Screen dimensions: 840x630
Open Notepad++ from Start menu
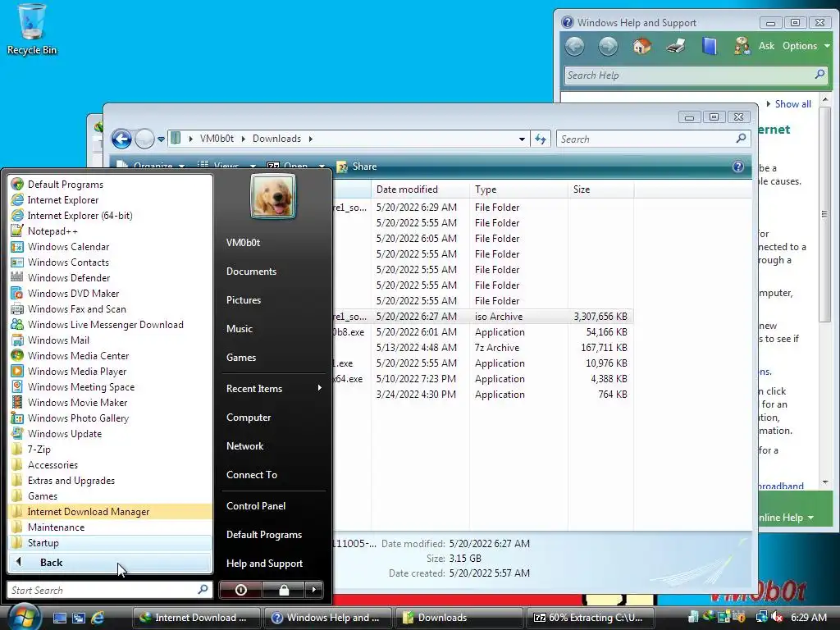[x=52, y=231]
